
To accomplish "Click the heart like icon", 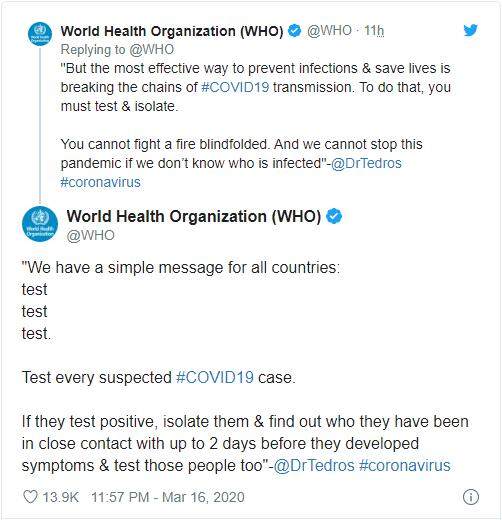I will (x=30, y=497).
